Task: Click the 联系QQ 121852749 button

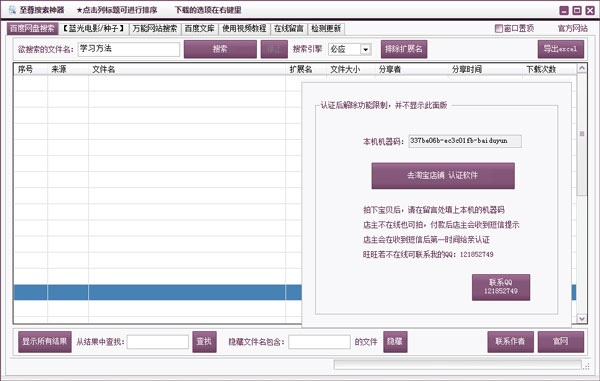Action: coord(501,287)
